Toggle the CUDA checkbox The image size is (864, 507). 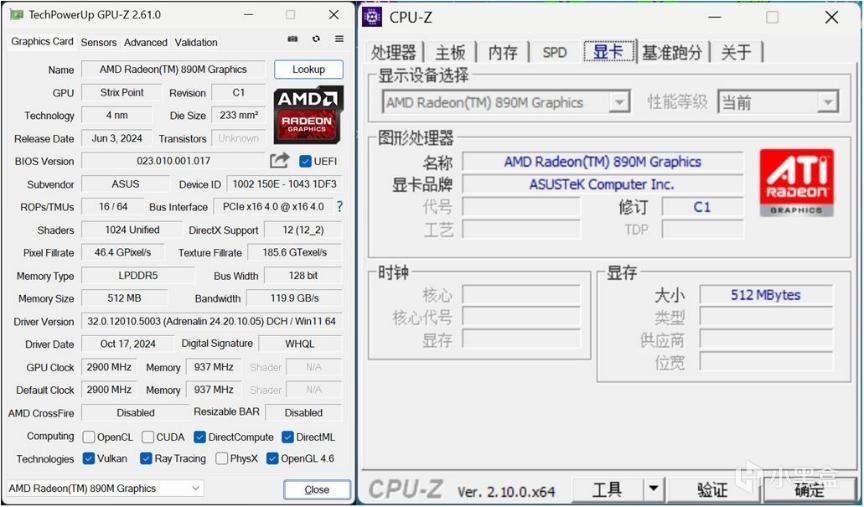click(148, 437)
